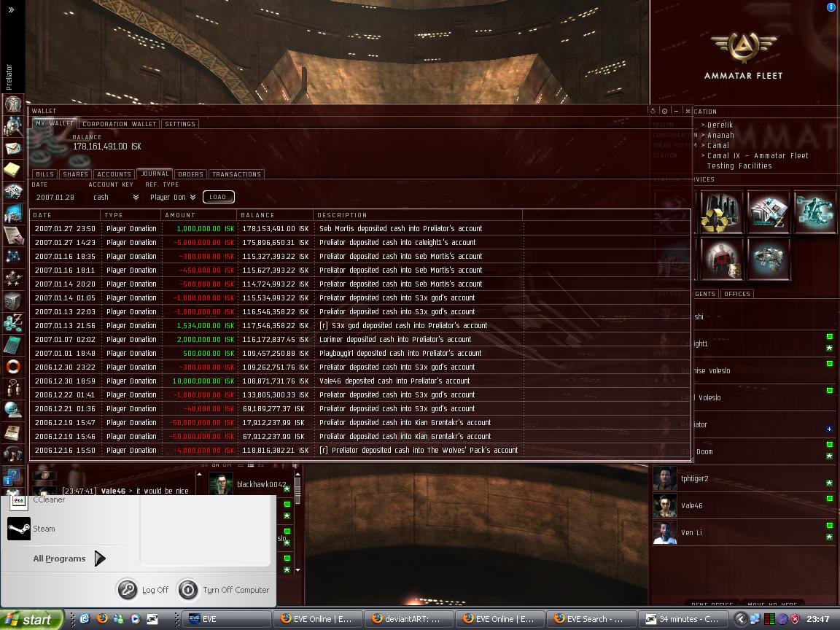Open the calculator icon in the sidebar
Image resolution: width=840 pixels, height=630 pixels.
pos(13,344)
